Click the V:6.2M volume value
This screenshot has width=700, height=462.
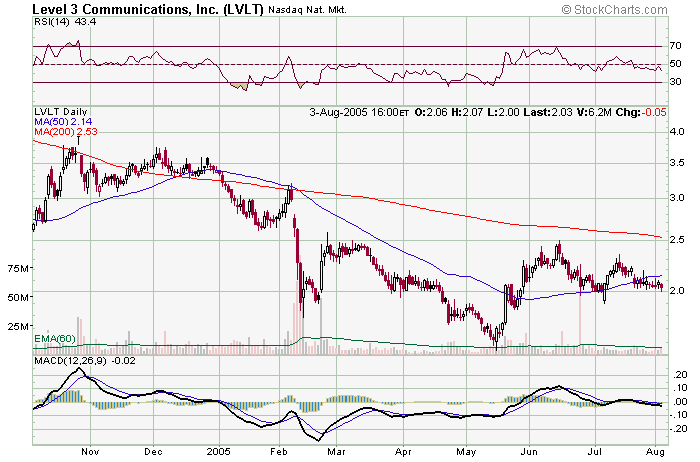(x=594, y=112)
